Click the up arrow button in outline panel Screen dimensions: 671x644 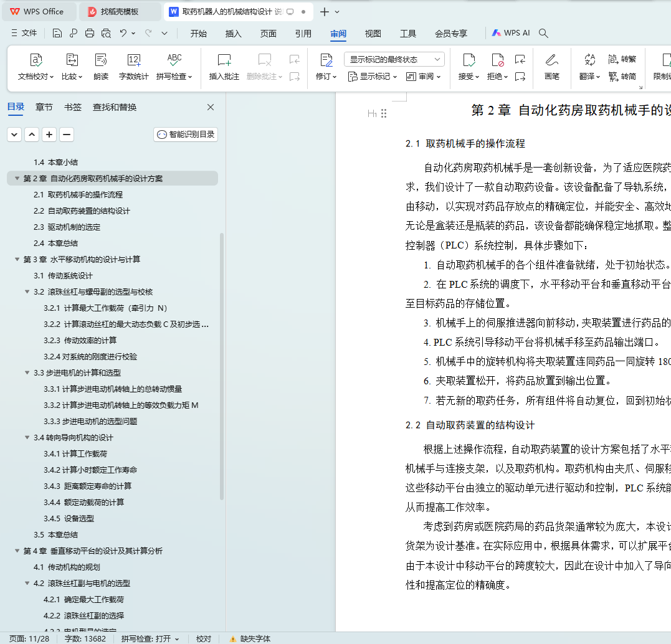32,135
